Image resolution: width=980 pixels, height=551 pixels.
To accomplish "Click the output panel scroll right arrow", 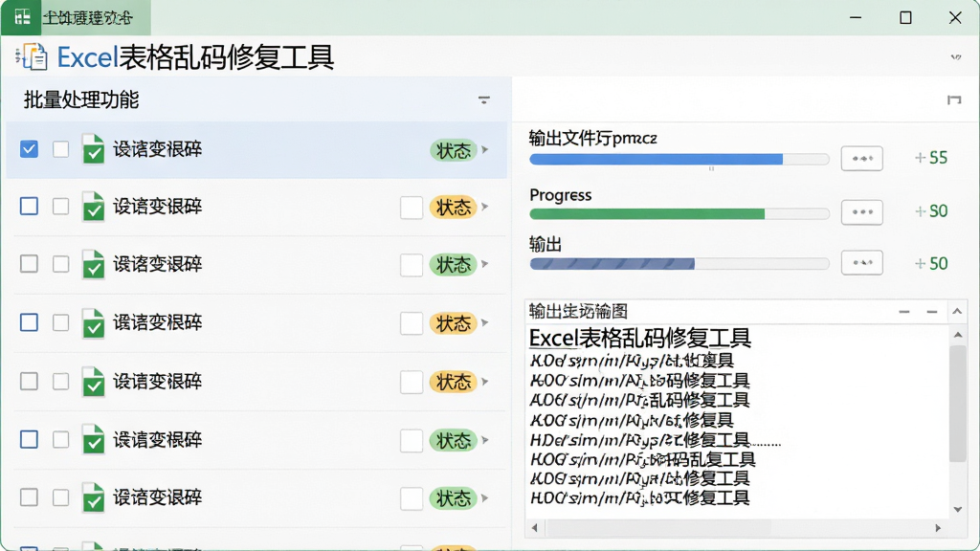I will pyautogui.click(x=938, y=528).
